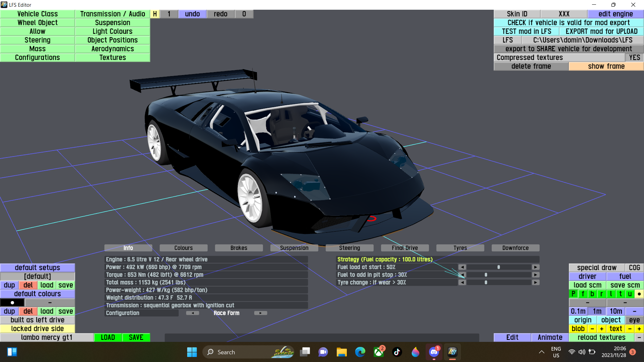
Task: Click the text minus button
Action: pyautogui.click(x=630, y=329)
